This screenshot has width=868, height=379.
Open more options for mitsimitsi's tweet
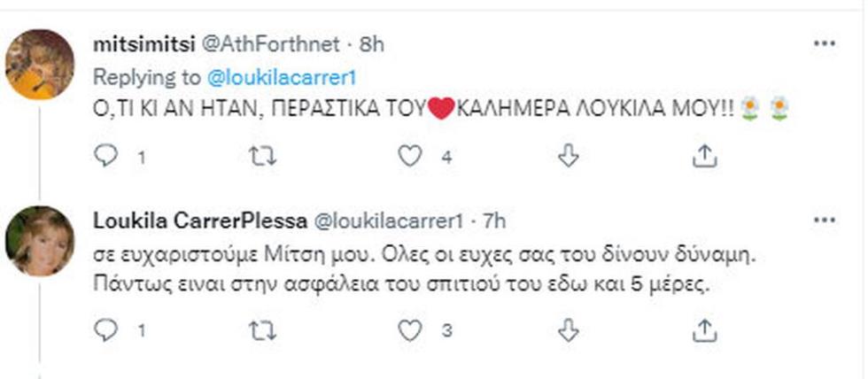tap(825, 44)
